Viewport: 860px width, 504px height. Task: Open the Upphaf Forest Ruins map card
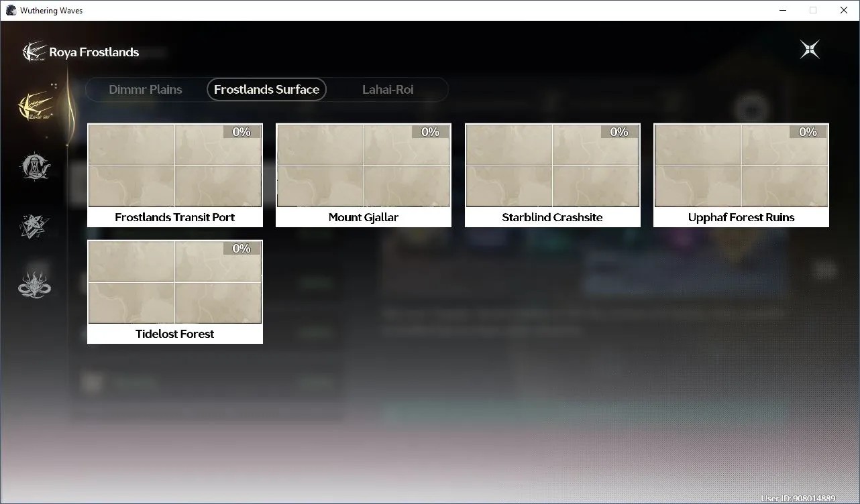(x=741, y=175)
